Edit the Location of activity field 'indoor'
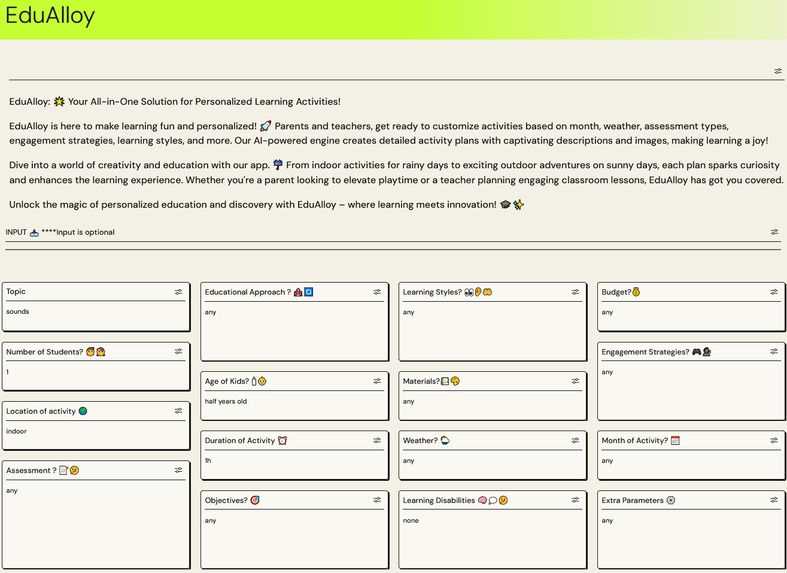Image resolution: width=787 pixels, height=573 pixels. (96, 435)
